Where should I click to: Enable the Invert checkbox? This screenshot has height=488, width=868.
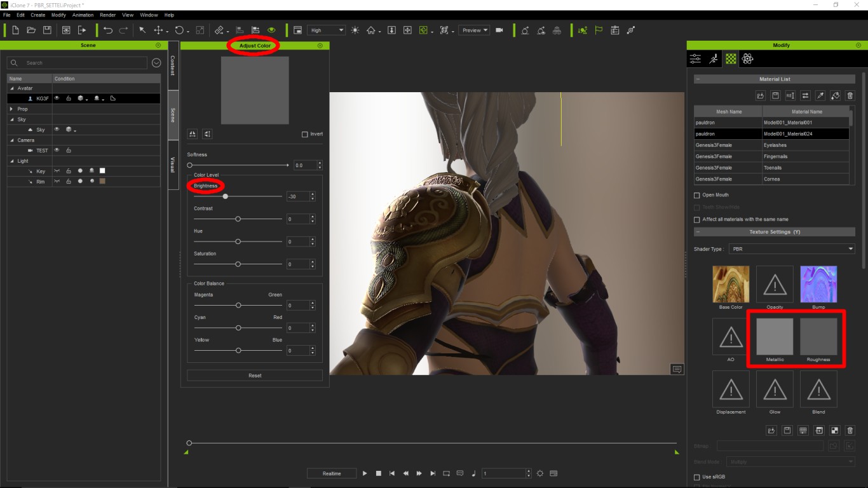tap(305, 134)
